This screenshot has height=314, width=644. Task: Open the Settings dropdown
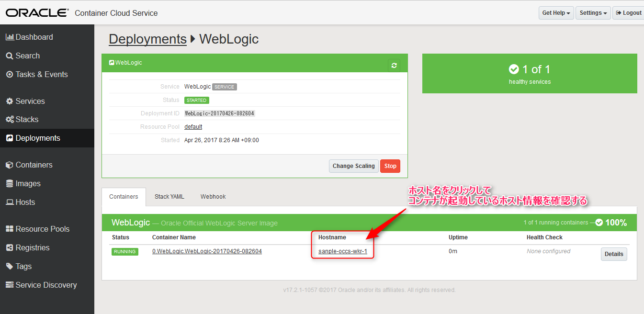593,13
